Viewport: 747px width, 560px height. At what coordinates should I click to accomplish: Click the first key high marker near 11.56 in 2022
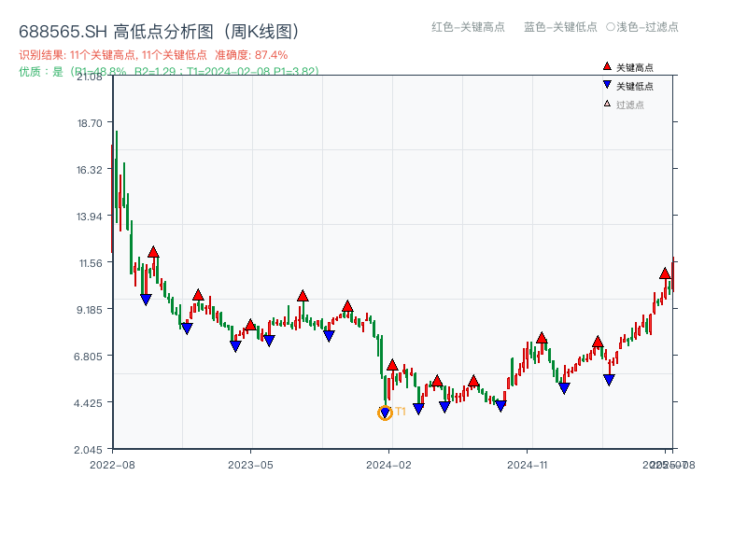(153, 252)
